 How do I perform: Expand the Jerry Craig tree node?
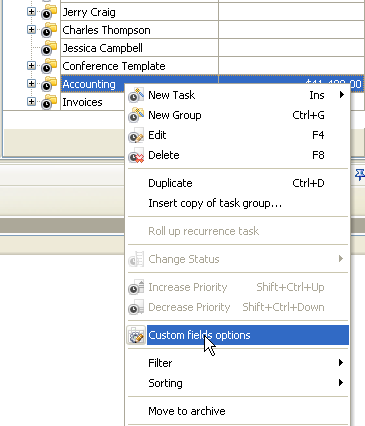(x=31, y=12)
